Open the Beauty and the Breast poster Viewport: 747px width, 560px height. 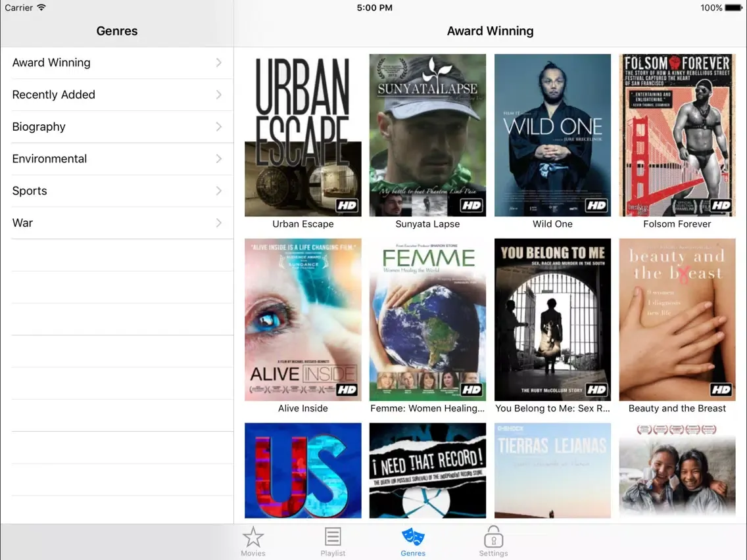coord(677,319)
